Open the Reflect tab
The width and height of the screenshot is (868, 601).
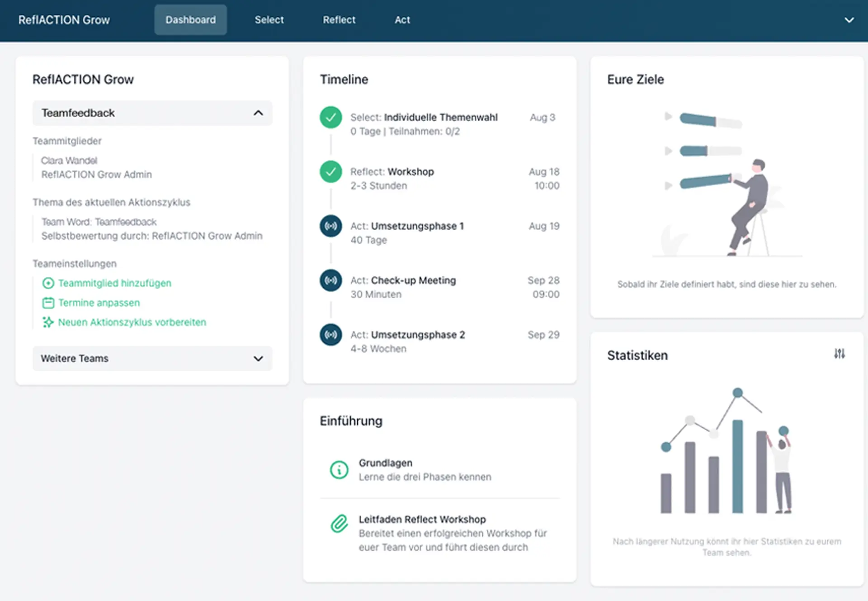pos(339,20)
